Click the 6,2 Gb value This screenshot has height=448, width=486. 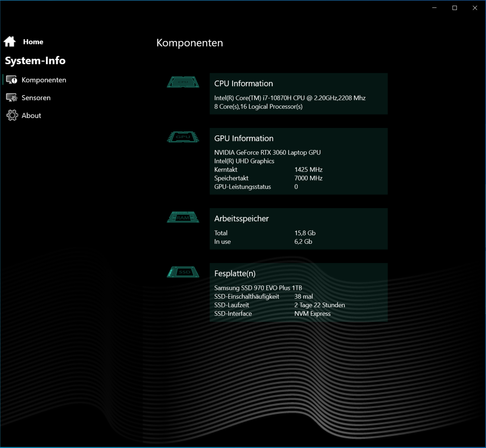pyautogui.click(x=303, y=242)
